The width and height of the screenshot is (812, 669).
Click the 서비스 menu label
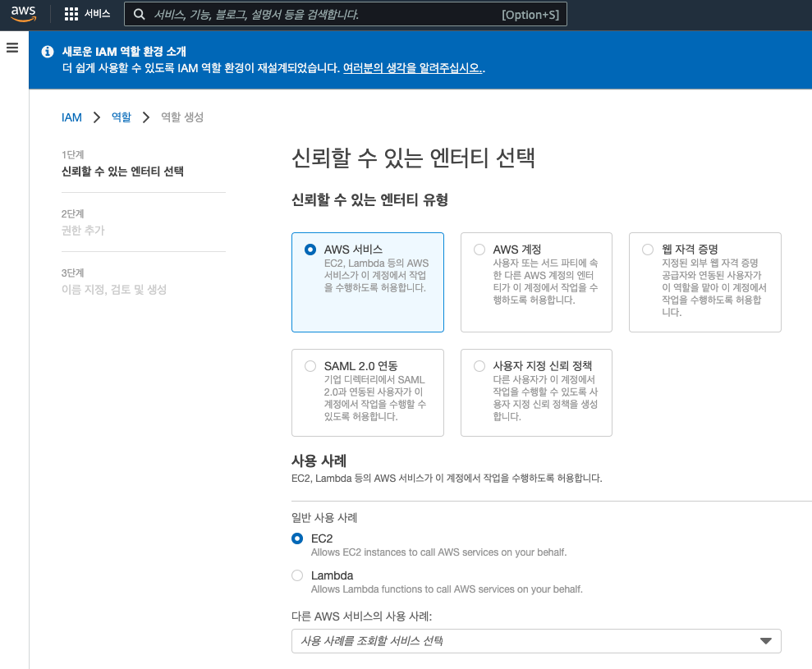(x=98, y=14)
